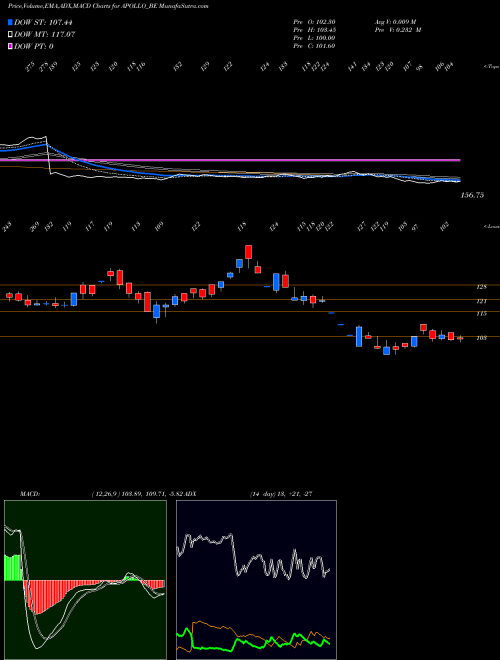Click the magenta horizontal DOW PT line
The height and width of the screenshot is (660, 500).
point(230,160)
